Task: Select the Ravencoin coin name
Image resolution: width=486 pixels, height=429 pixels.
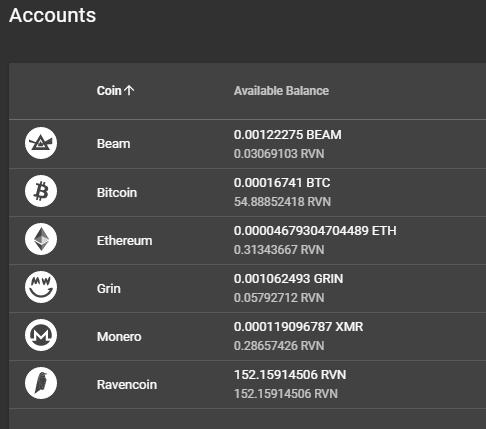Action: click(x=127, y=384)
